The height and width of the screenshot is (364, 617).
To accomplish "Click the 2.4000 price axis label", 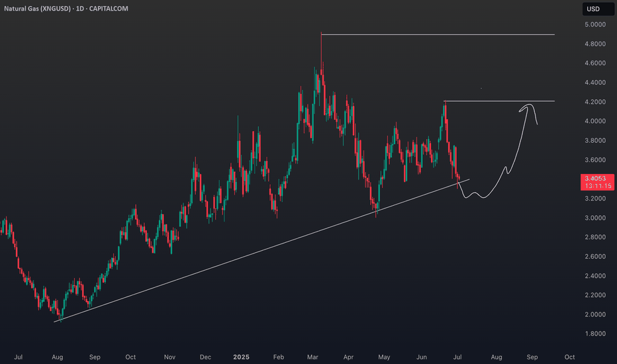I will (x=595, y=276).
